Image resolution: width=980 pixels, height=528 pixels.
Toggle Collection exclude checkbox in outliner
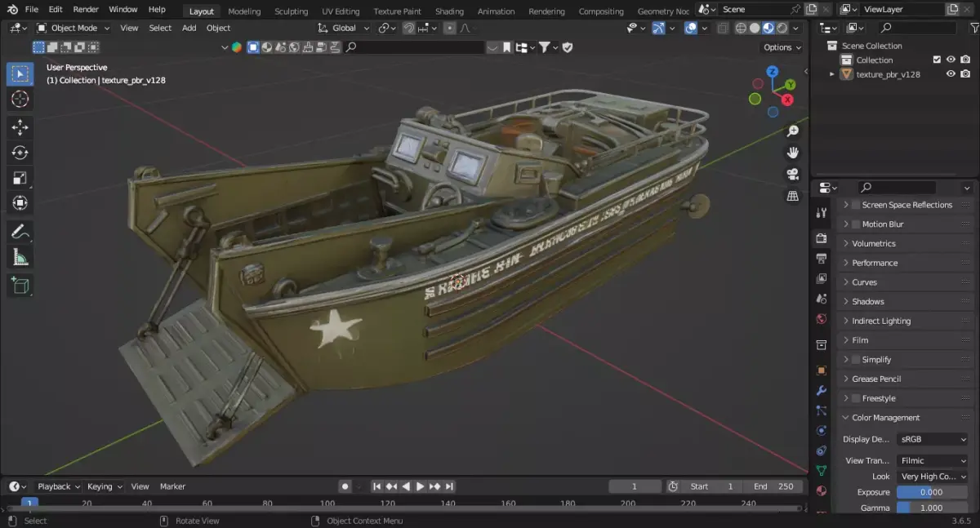click(x=937, y=60)
